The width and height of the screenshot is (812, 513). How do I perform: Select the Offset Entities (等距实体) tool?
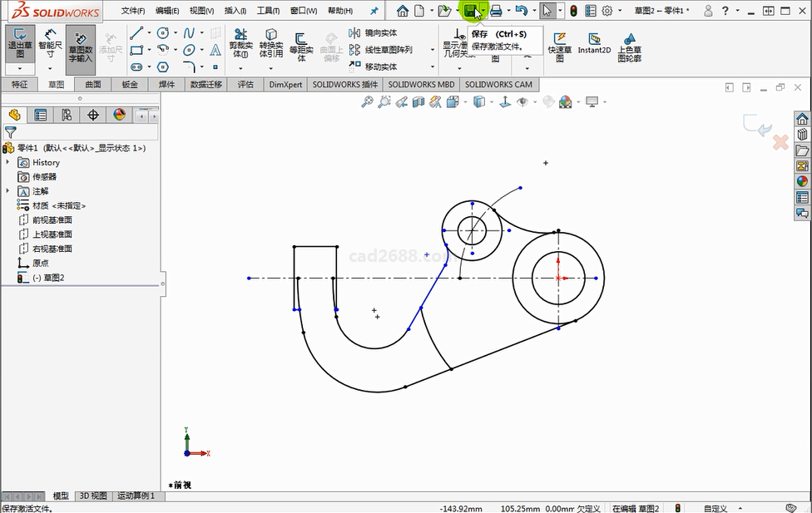click(301, 46)
